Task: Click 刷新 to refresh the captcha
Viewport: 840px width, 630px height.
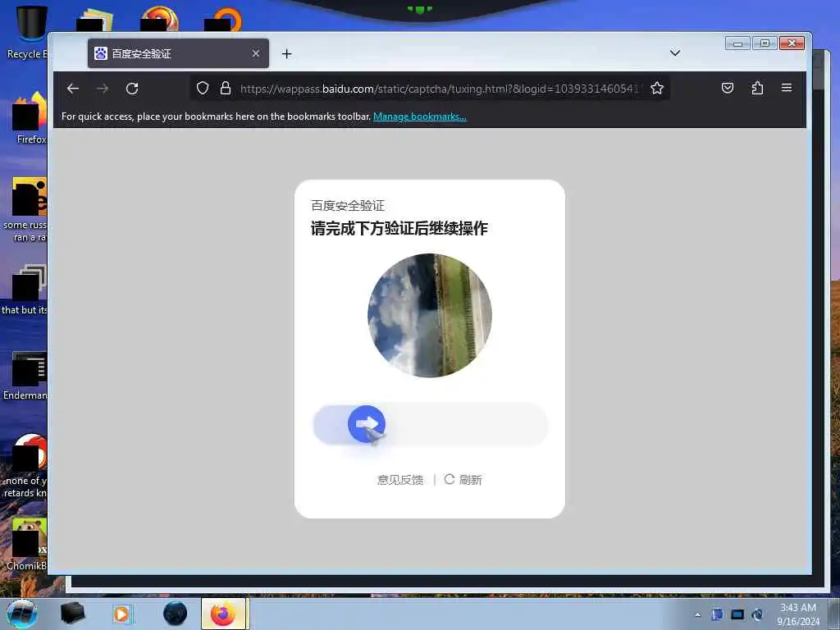Action: [463, 480]
